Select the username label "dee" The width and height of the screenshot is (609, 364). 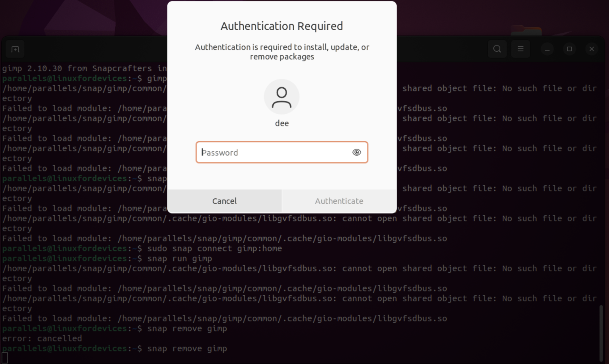tap(281, 123)
